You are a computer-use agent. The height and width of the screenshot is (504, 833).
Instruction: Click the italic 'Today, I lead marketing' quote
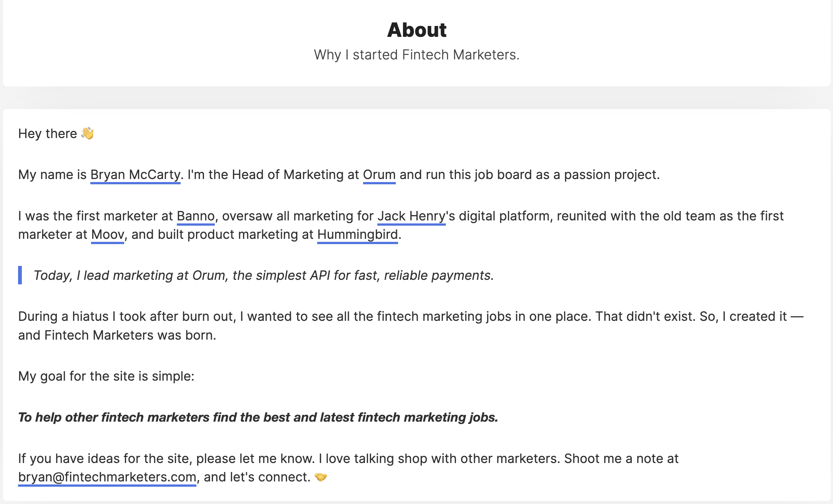[x=263, y=276]
